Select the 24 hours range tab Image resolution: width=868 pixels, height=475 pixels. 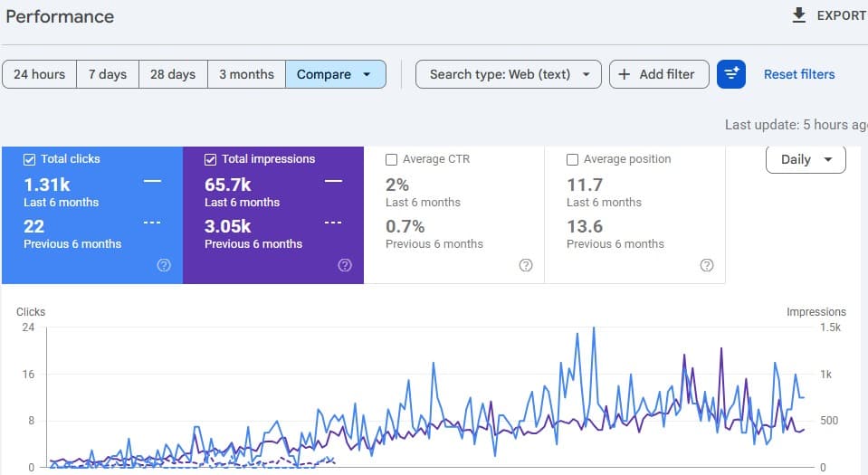click(39, 74)
